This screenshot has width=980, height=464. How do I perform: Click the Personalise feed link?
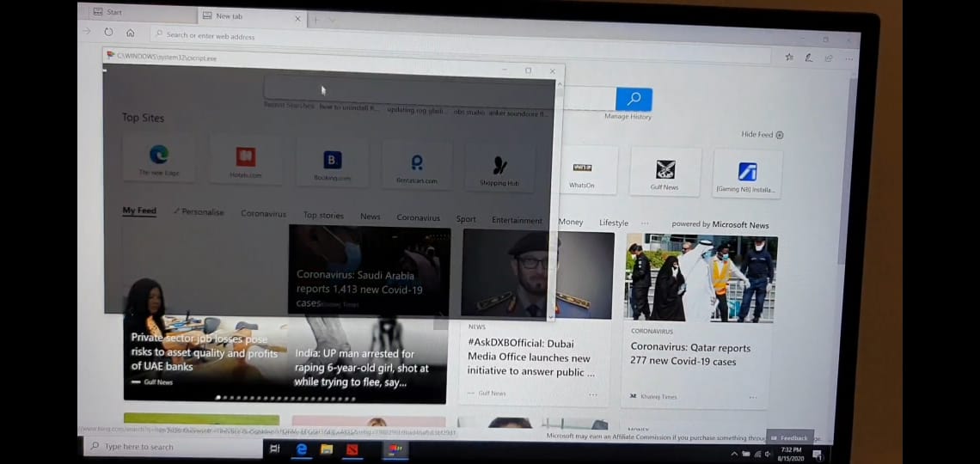199,212
